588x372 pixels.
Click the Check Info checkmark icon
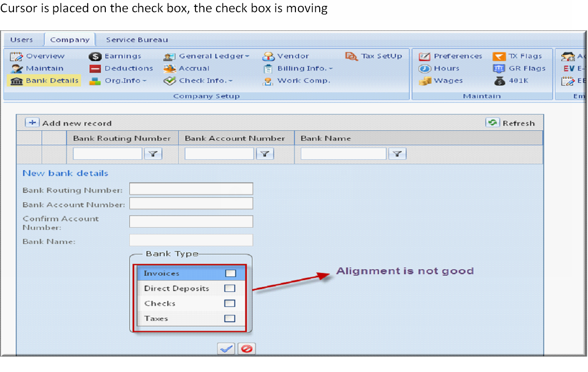tap(170, 81)
